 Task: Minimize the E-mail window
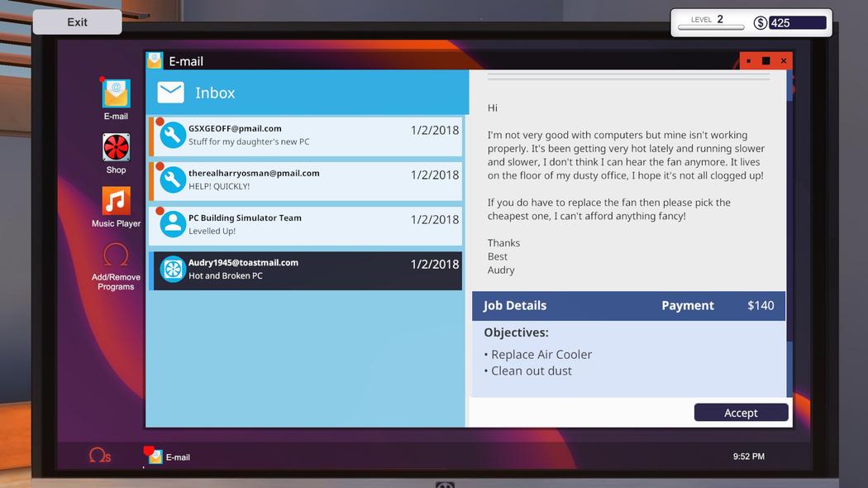point(748,61)
